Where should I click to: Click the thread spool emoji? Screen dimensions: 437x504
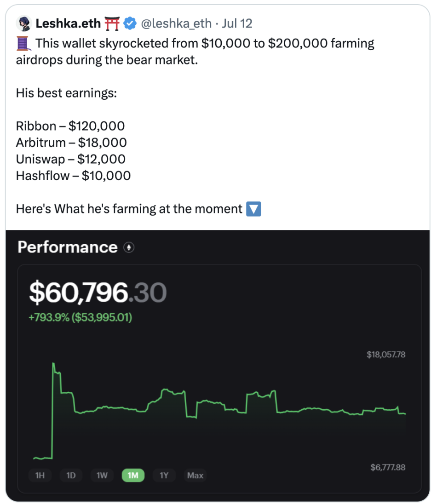pos(23,44)
